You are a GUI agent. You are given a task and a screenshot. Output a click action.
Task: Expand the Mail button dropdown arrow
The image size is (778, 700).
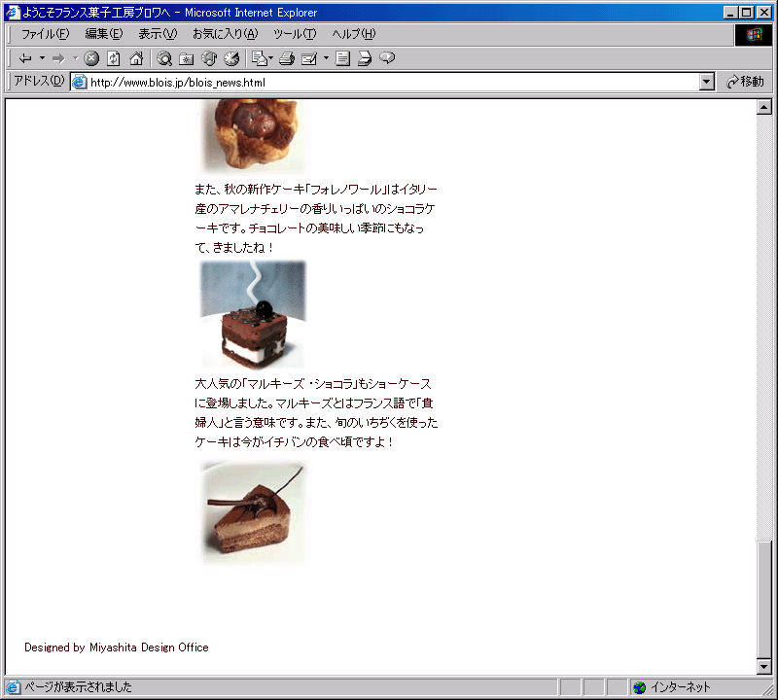coord(271,58)
